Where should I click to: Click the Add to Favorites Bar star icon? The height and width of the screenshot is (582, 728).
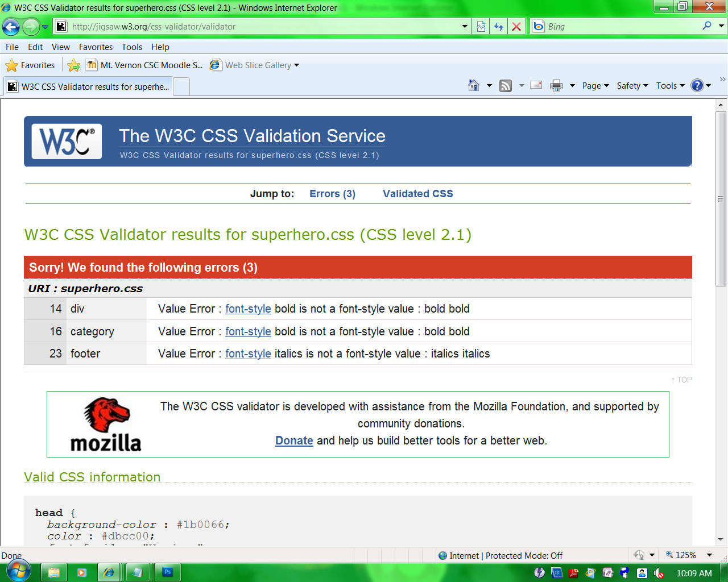point(73,65)
